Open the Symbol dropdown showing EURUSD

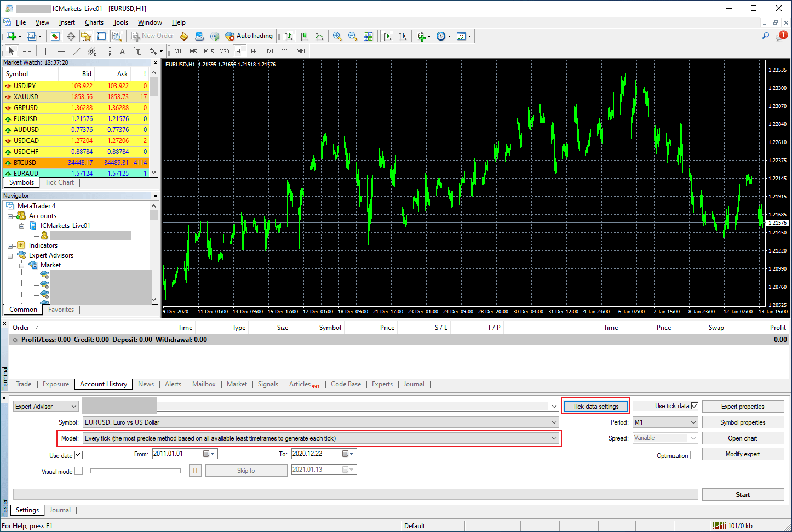point(321,422)
